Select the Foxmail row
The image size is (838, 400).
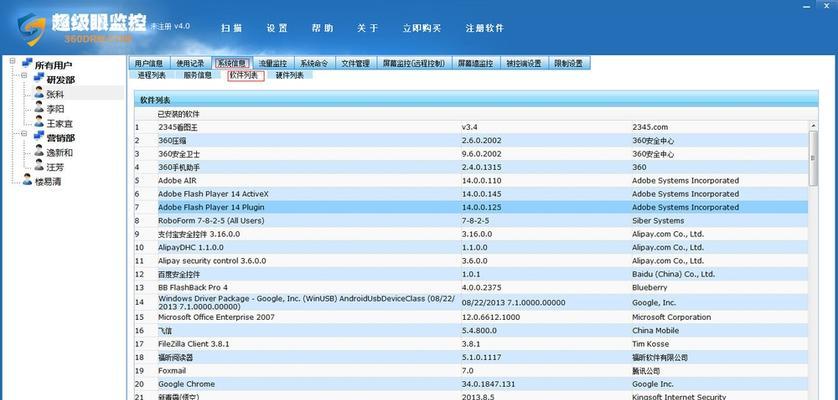471,371
